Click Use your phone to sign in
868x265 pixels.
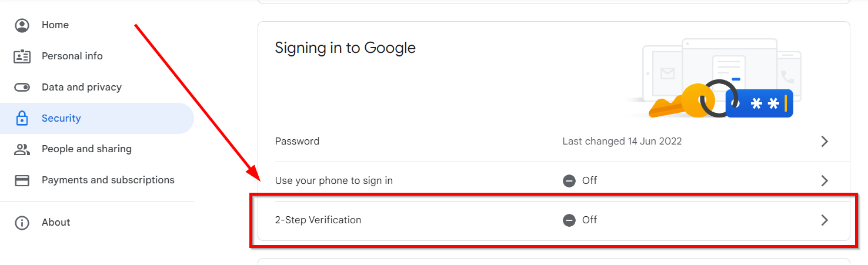point(333,181)
